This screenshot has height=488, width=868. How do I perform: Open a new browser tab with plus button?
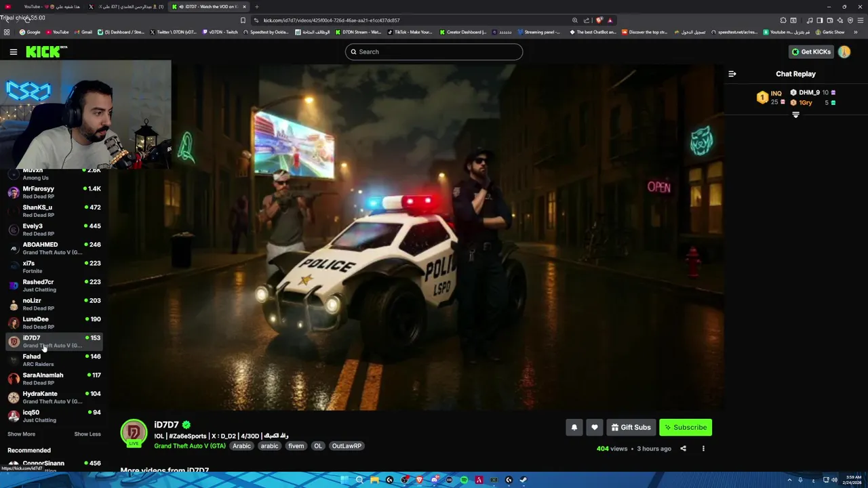pos(256,7)
